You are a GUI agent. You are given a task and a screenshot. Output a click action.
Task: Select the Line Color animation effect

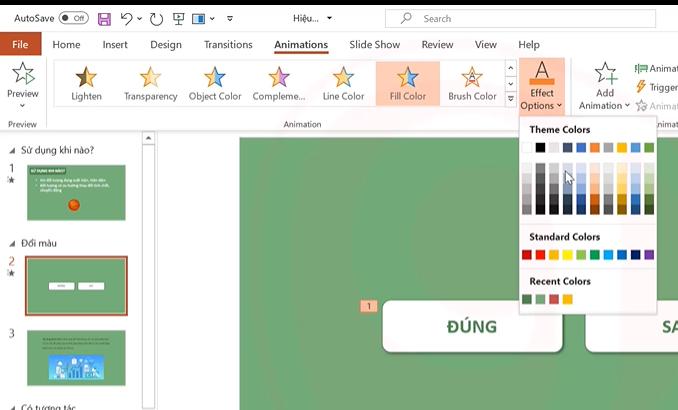point(343,83)
